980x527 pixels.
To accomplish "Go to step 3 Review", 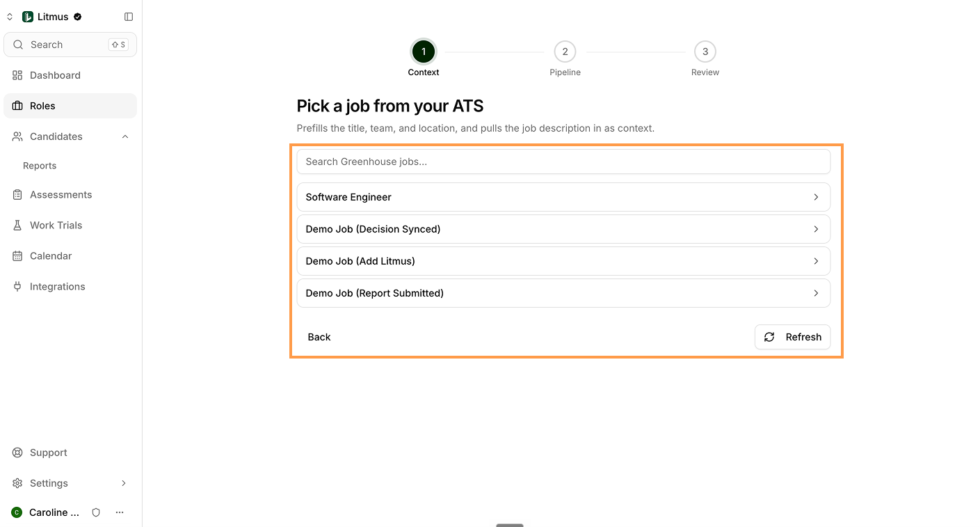I will 705,52.
